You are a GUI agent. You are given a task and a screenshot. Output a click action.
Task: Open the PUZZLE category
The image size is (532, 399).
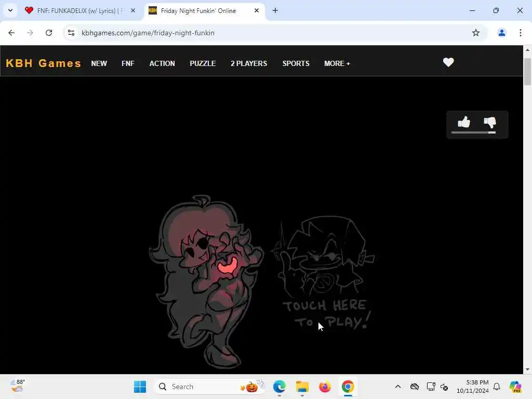tap(203, 63)
